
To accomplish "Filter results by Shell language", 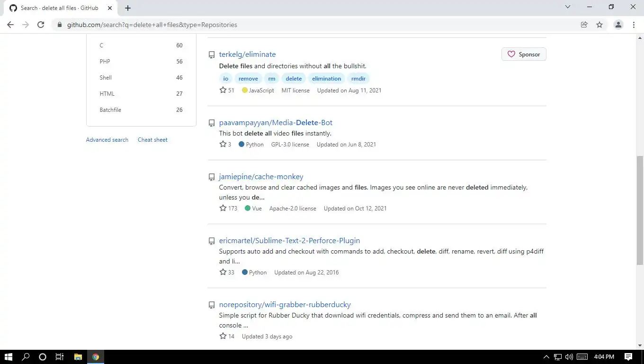I will 141,78.
